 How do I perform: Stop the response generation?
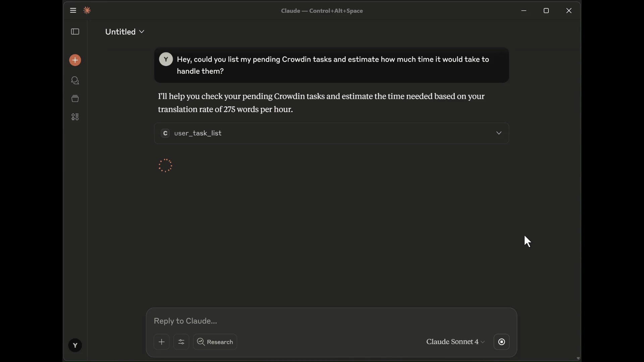502,342
